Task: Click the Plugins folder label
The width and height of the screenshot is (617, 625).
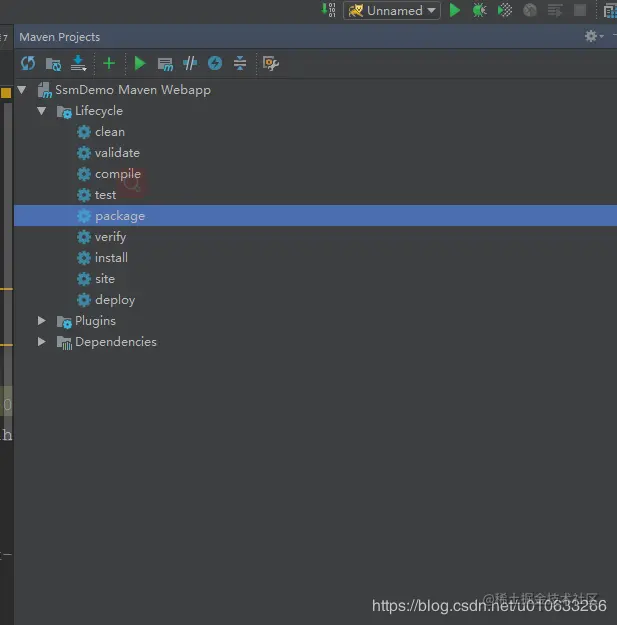Action: coord(95,321)
